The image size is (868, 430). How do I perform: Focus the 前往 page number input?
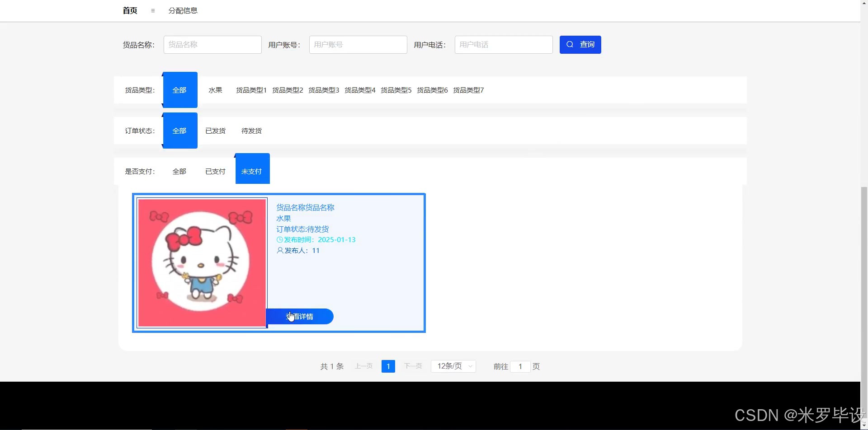click(x=520, y=366)
